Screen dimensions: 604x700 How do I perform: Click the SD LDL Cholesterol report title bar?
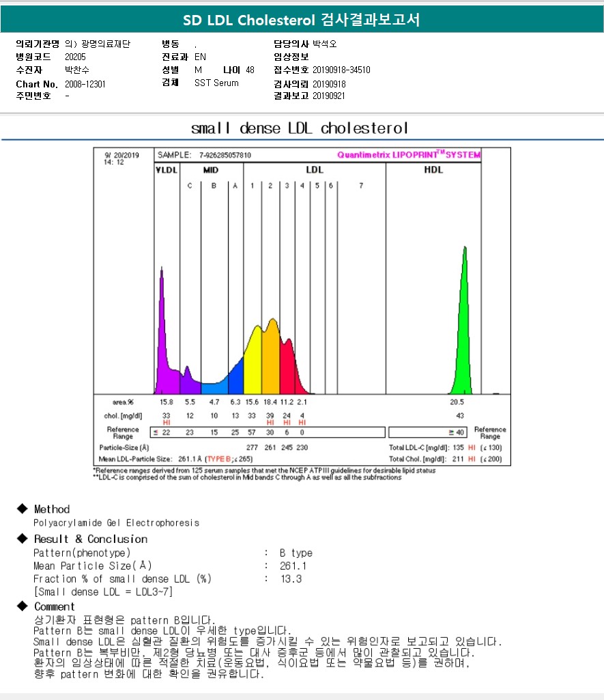302,20
